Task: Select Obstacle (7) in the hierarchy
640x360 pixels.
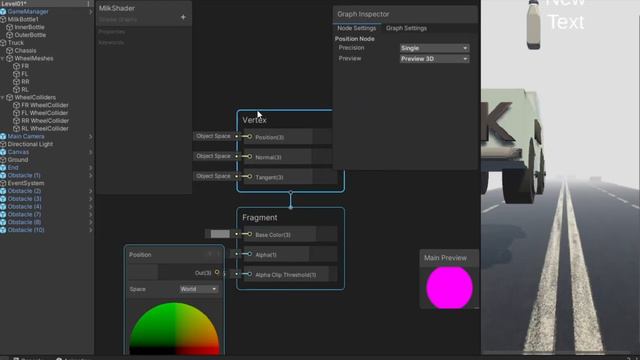Action: 24,214
